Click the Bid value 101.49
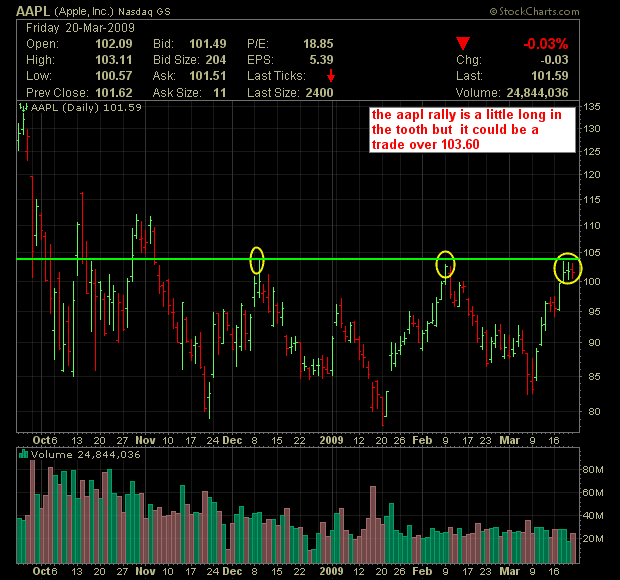 pyautogui.click(x=208, y=43)
